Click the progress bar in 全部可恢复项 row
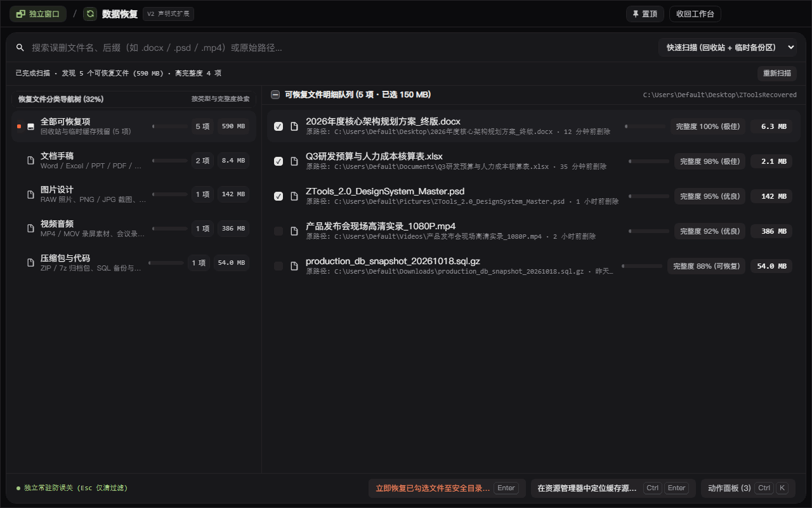Image resolution: width=812 pixels, height=508 pixels. [170, 126]
